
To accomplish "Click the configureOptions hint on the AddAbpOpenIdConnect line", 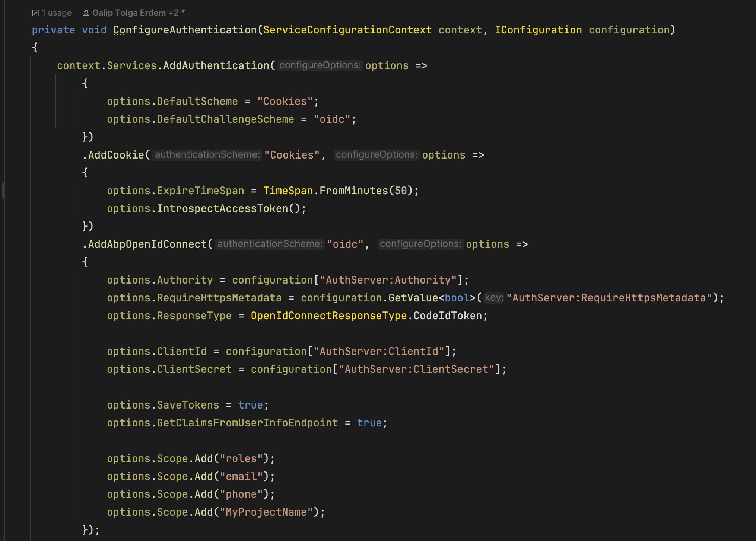I will tap(420, 244).
